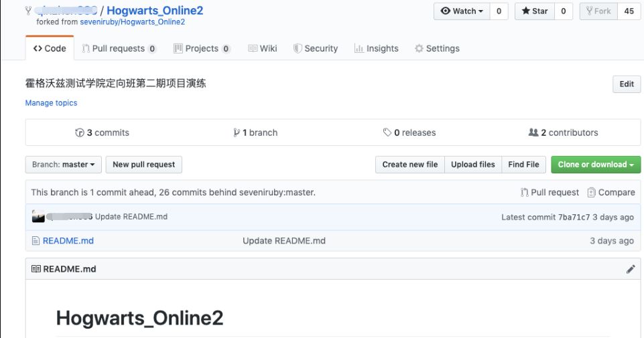The image size is (644, 338).
Task: Open the 0 releases page
Action: pos(409,133)
